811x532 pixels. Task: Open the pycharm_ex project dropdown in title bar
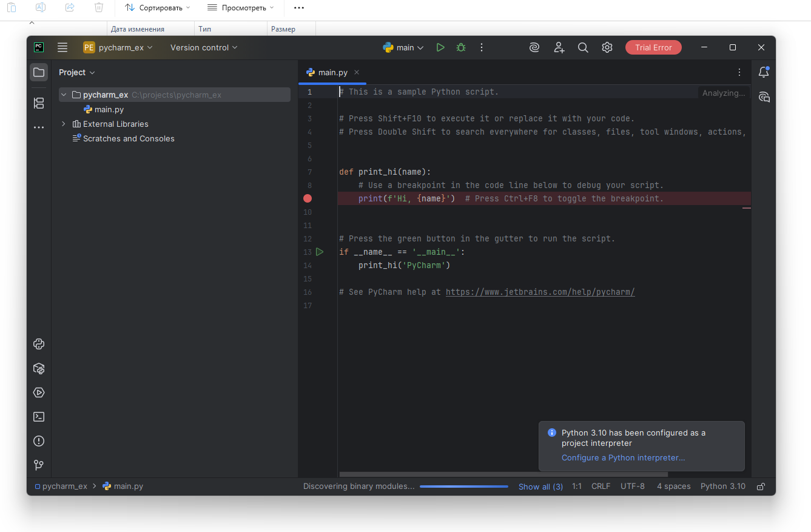click(118, 47)
